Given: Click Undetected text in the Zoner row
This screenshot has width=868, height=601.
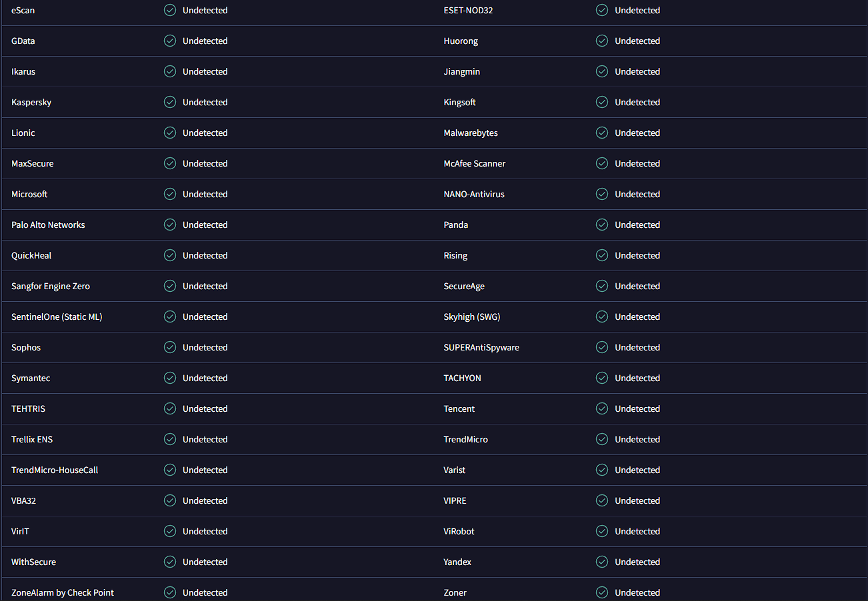Looking at the screenshot, I should 637,592.
